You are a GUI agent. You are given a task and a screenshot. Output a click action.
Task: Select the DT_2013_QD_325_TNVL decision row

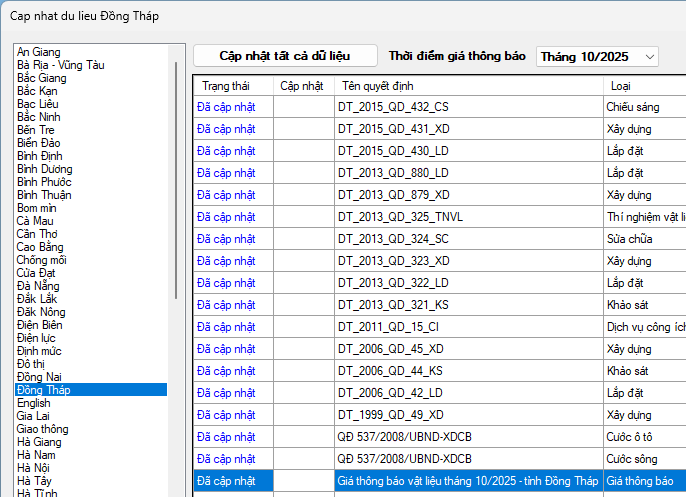[401, 216]
